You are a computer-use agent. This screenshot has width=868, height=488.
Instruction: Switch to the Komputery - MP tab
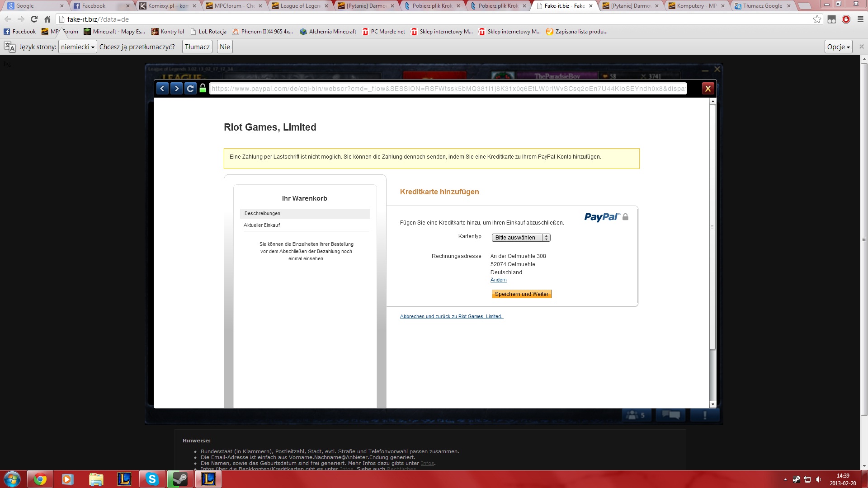coord(696,6)
